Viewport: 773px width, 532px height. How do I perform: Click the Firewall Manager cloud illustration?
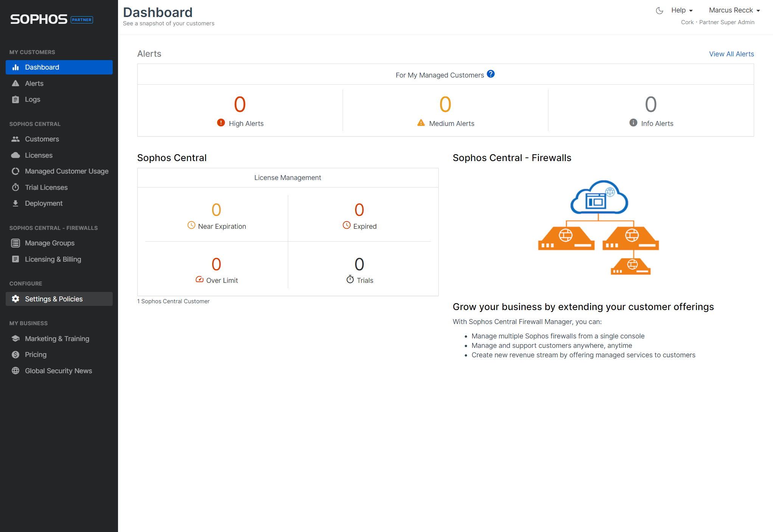(x=599, y=228)
